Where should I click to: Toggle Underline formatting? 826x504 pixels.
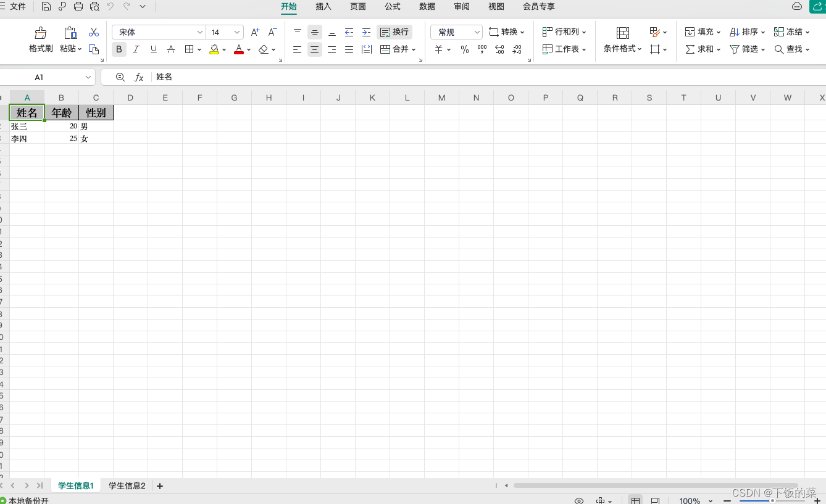coord(154,49)
